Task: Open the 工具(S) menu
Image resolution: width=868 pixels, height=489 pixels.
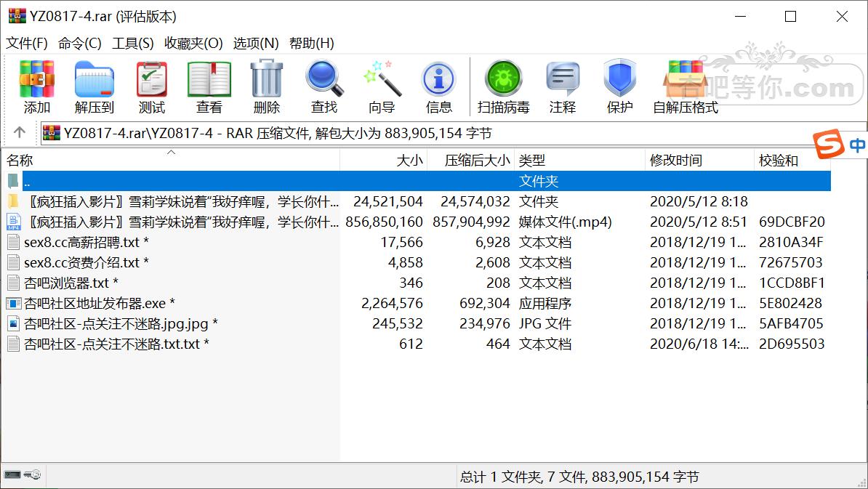Action: click(x=133, y=43)
